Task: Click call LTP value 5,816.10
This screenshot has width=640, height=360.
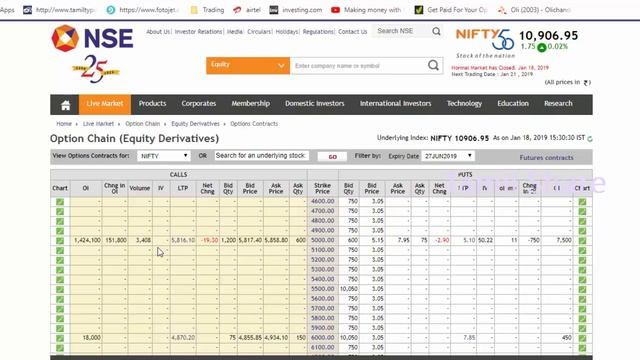Action: pos(183,240)
